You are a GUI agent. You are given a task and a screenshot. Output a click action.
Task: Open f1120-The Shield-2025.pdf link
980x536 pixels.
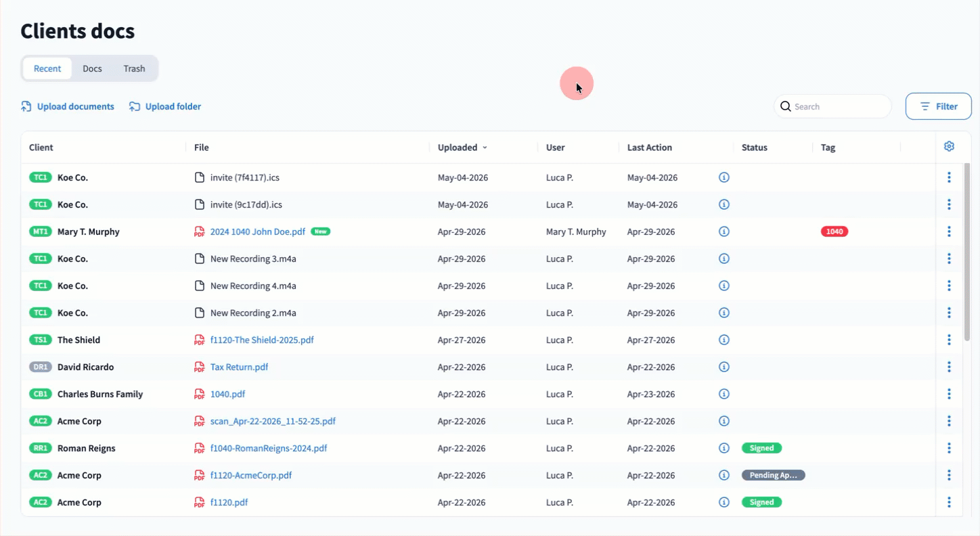click(262, 340)
